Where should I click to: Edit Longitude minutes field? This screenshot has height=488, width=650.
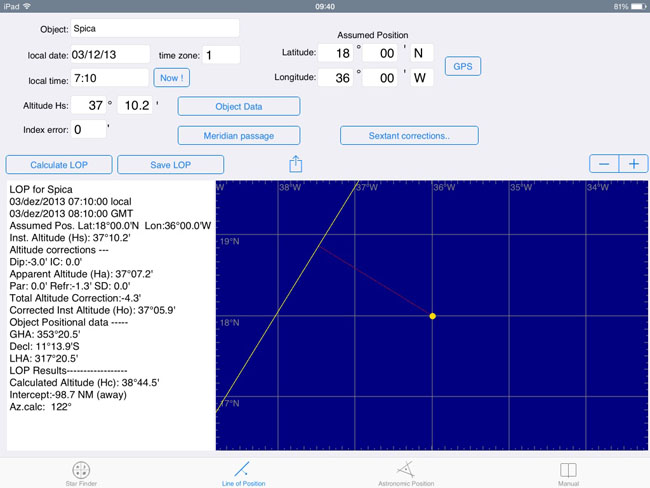coord(380,78)
